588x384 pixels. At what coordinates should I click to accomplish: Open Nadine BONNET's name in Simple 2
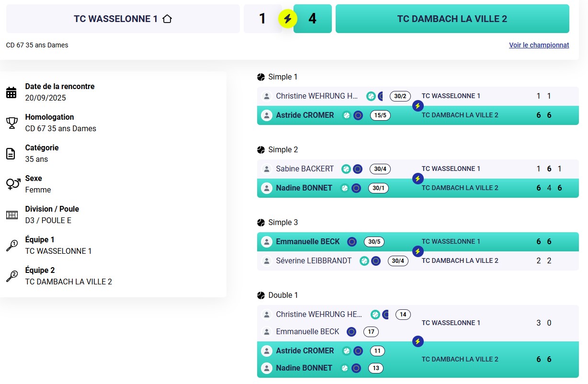pos(304,188)
